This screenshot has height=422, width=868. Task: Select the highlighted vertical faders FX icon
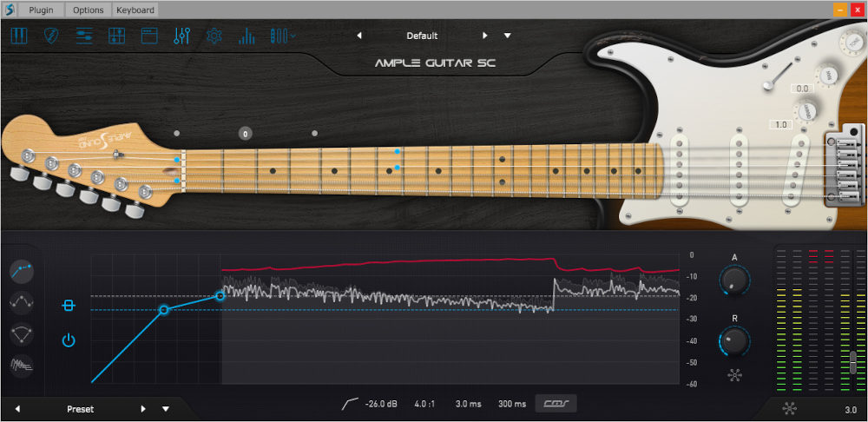click(182, 36)
